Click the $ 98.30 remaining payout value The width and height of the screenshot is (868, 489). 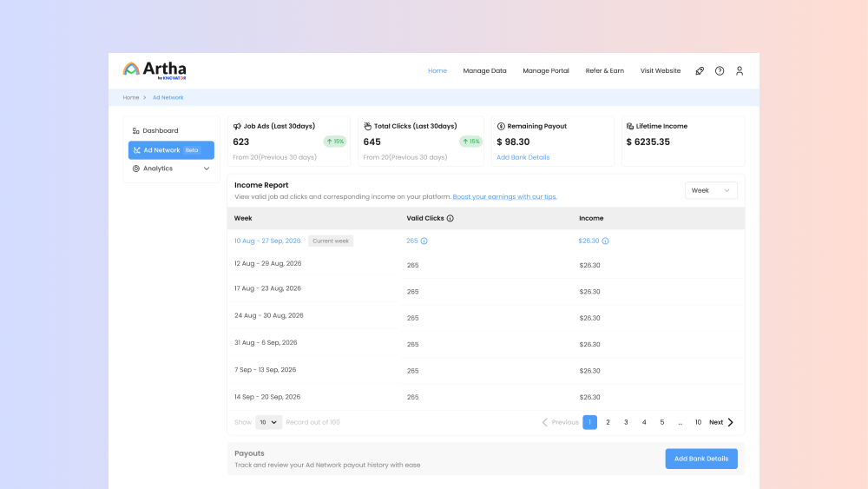[x=513, y=142]
